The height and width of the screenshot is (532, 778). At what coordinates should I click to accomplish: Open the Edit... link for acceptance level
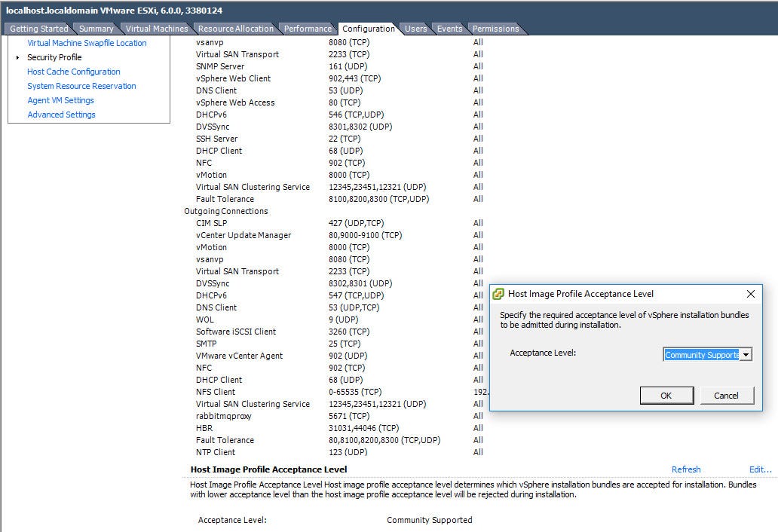[760, 469]
